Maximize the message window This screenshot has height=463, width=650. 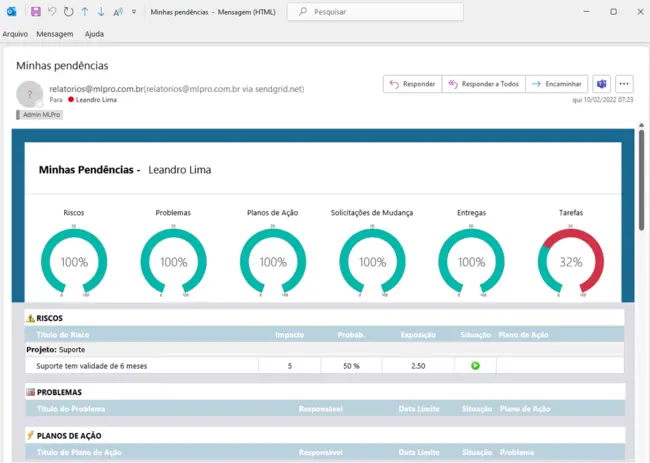[x=614, y=12]
